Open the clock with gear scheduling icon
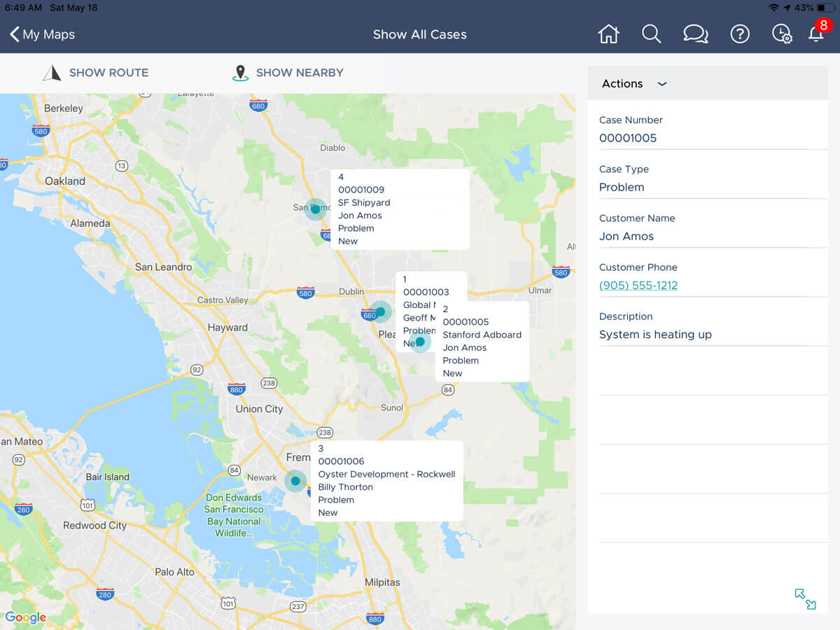 [x=782, y=34]
